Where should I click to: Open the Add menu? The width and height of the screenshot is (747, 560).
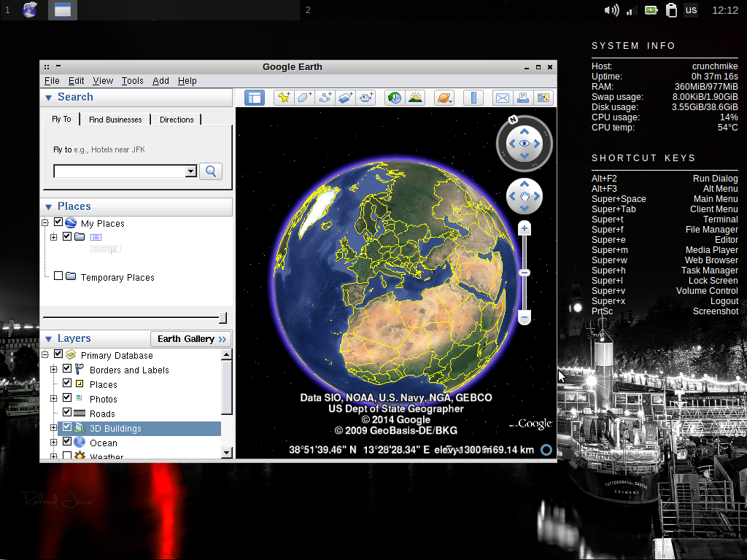click(x=160, y=81)
